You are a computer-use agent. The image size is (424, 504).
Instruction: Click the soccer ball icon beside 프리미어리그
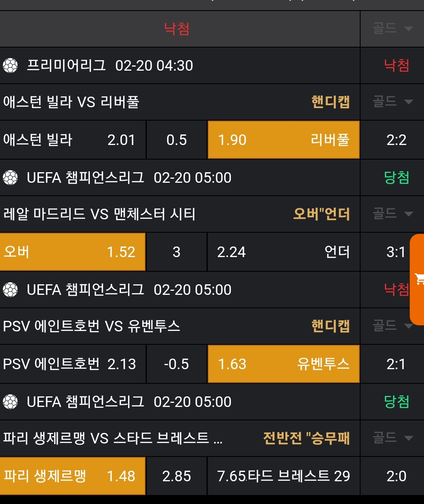click(x=11, y=65)
